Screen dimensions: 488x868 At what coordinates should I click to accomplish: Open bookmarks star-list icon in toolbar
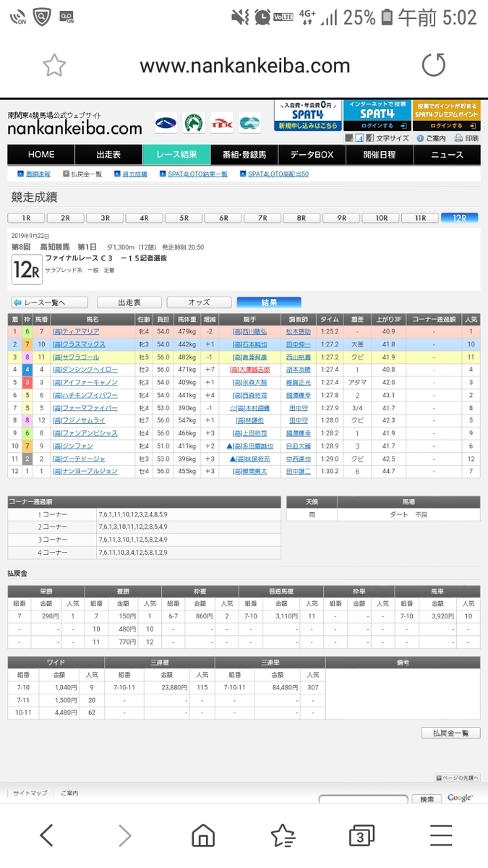[x=283, y=836]
